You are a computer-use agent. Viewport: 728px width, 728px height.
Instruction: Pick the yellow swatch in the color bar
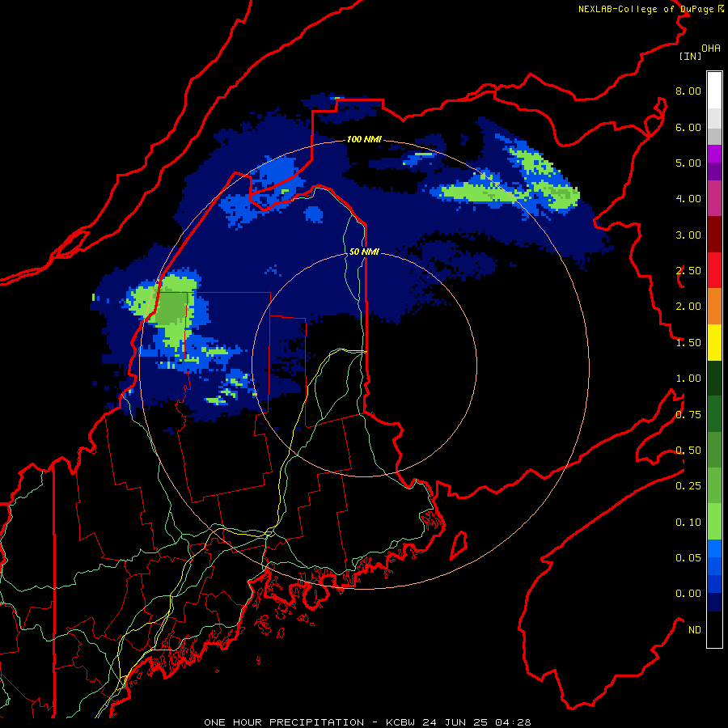pos(714,343)
